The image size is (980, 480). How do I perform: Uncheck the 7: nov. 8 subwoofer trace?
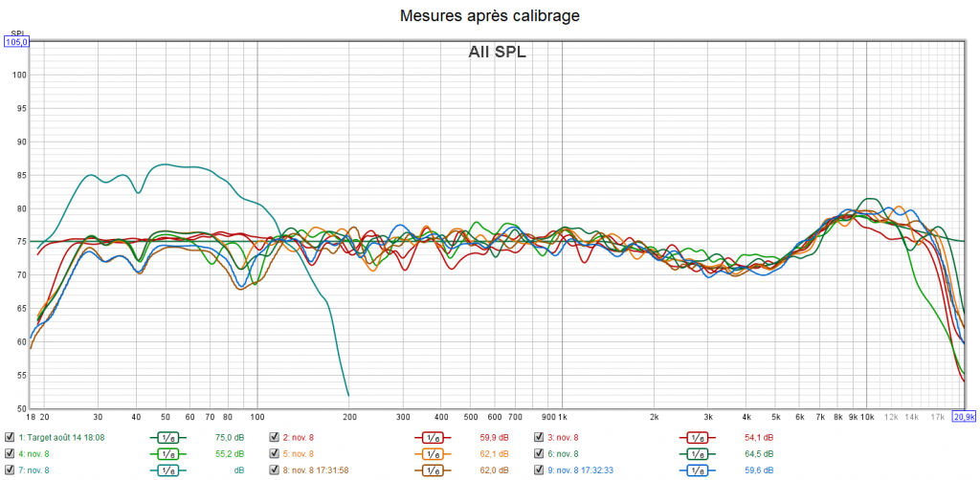(10, 469)
